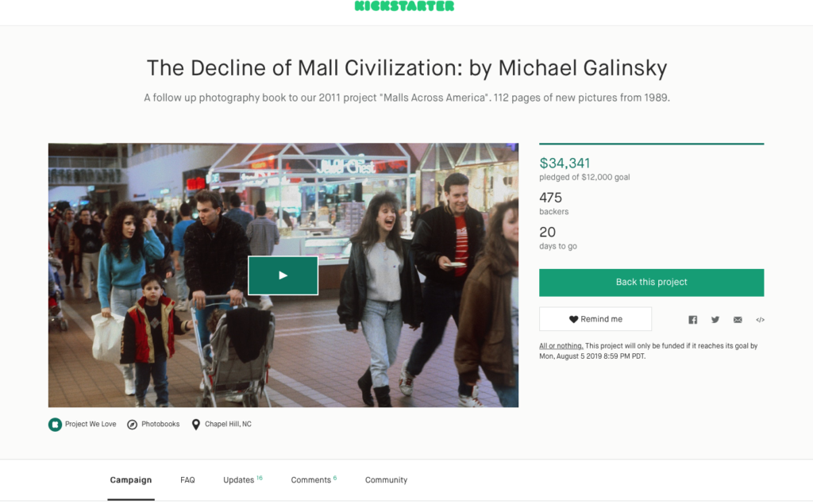Share the project on Facebook
The image size is (813, 504).
click(x=692, y=319)
